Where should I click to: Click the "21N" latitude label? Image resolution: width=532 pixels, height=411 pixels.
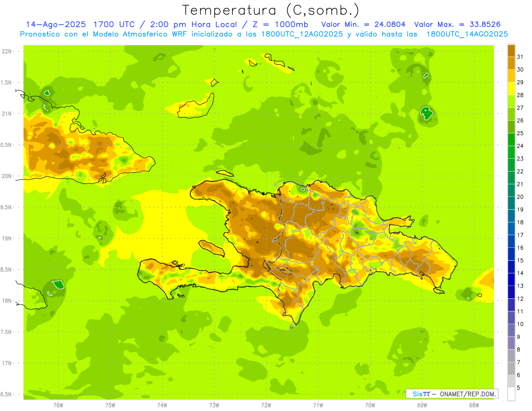pyautogui.click(x=7, y=114)
